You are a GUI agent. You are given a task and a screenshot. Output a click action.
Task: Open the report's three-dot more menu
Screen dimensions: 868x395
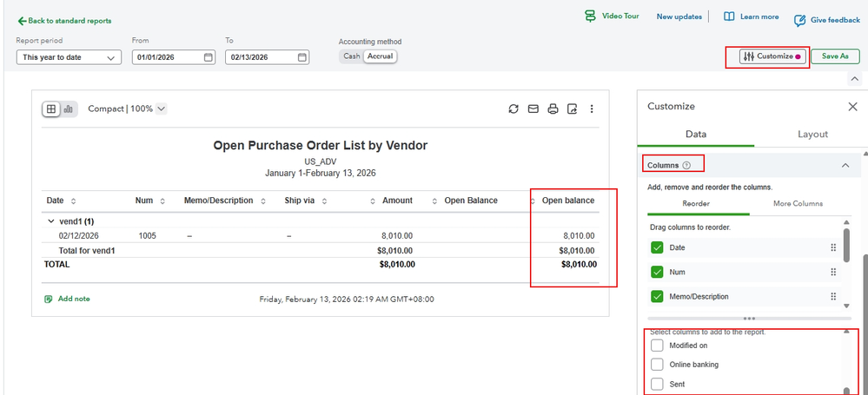coord(592,109)
